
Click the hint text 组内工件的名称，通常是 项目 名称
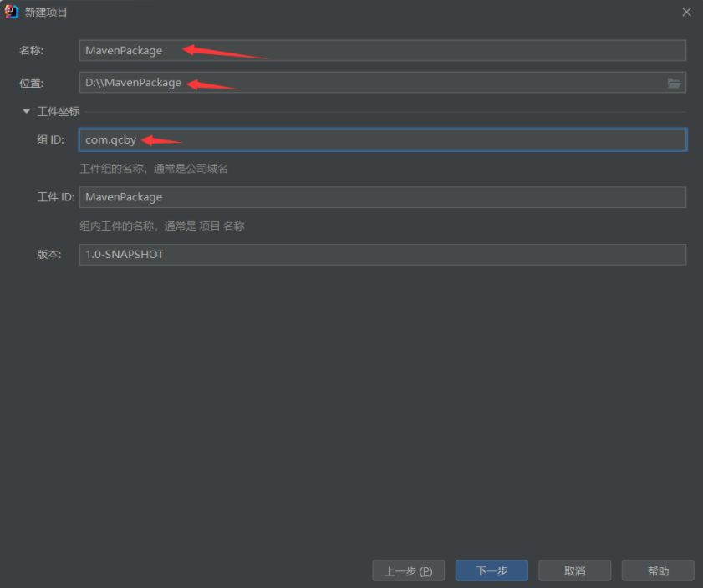pyautogui.click(x=162, y=226)
